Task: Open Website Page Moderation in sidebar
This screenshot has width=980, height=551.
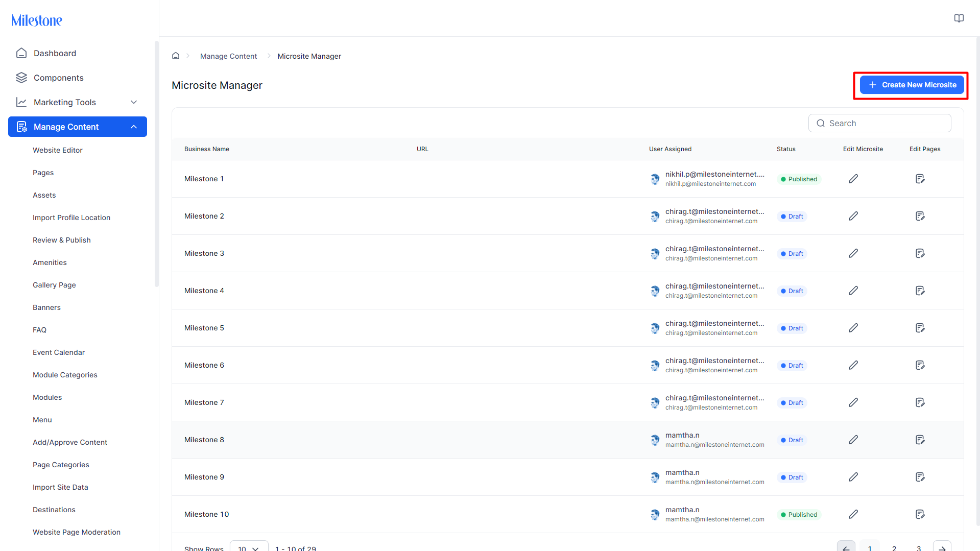Action: pyautogui.click(x=77, y=532)
